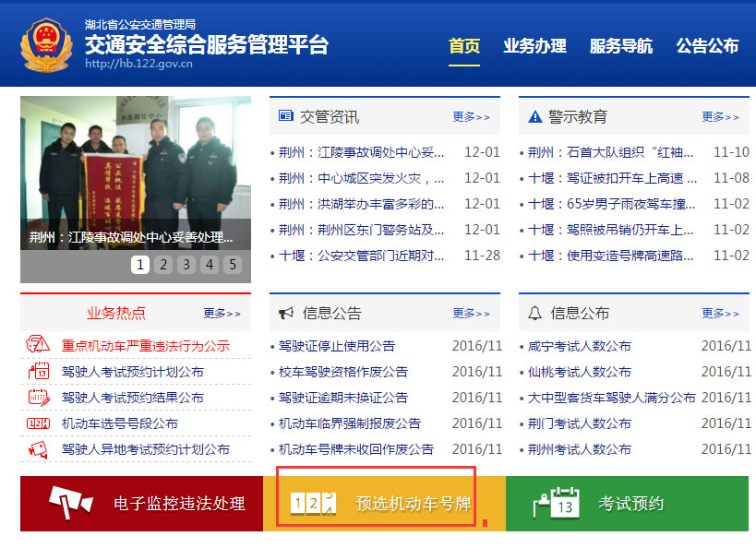
Task: Click the license plate icon on 预选机动车号牌
Action: (315, 504)
